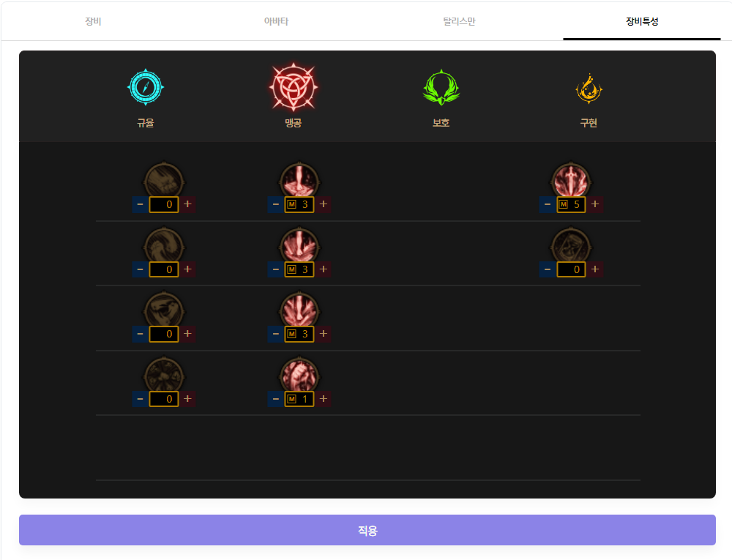Increase second 구현 skill with plus
Image resolution: width=732 pixels, height=560 pixels.
pos(594,269)
